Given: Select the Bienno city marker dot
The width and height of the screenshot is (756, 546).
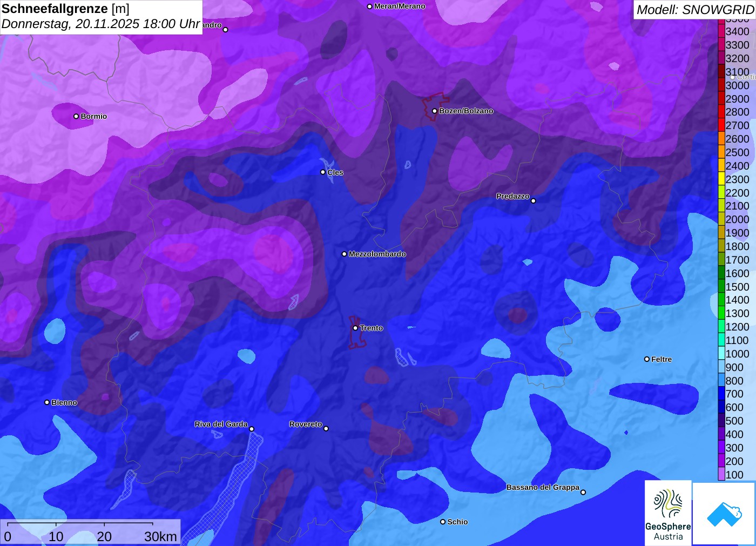Looking at the screenshot, I should tap(47, 402).
